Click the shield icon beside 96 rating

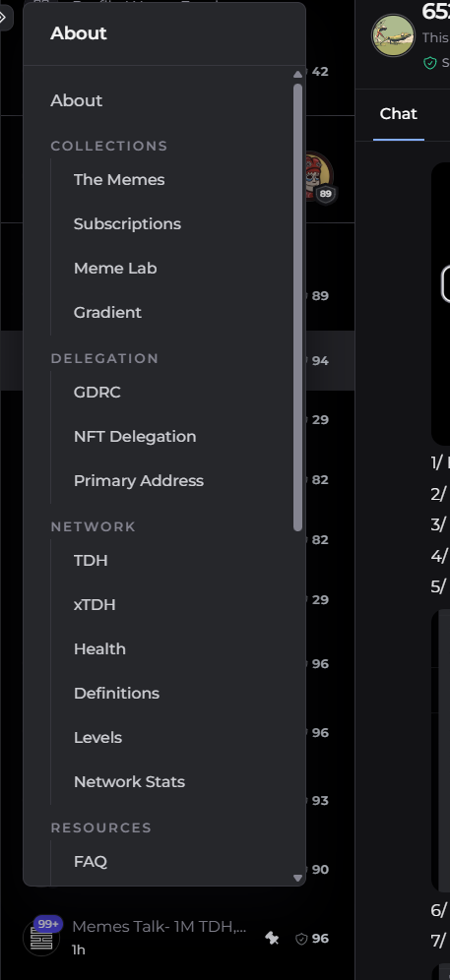[301, 938]
